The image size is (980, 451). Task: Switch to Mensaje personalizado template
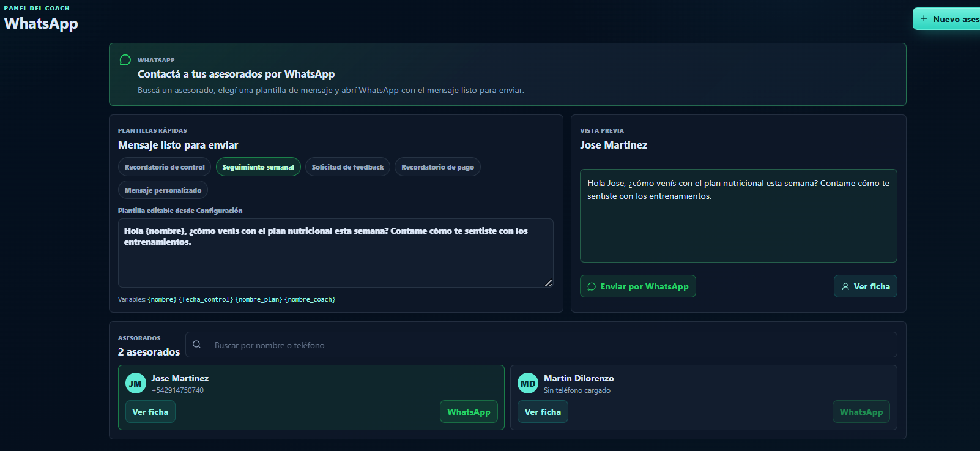pyautogui.click(x=163, y=190)
